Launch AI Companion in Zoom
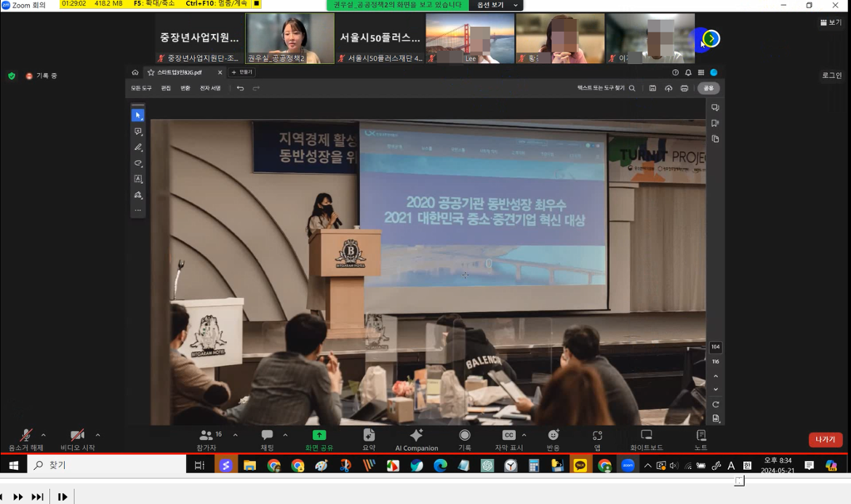 (x=416, y=440)
